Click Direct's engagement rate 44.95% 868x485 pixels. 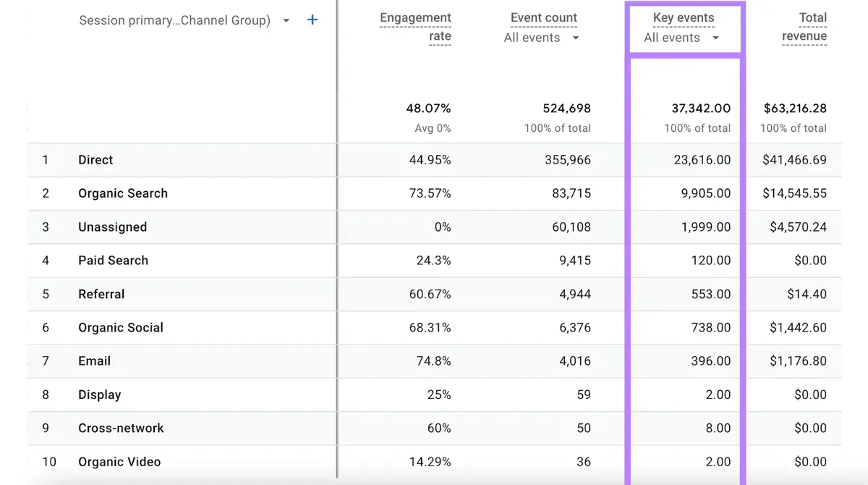[430, 160]
